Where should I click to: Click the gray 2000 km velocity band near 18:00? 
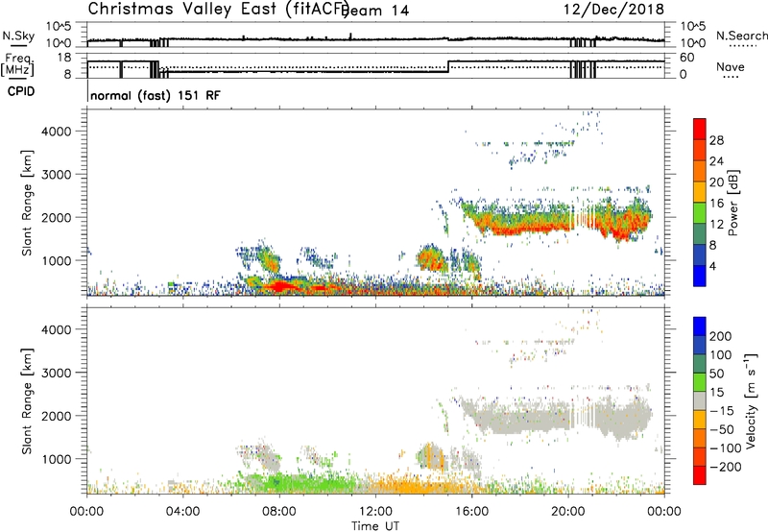[x=519, y=419]
